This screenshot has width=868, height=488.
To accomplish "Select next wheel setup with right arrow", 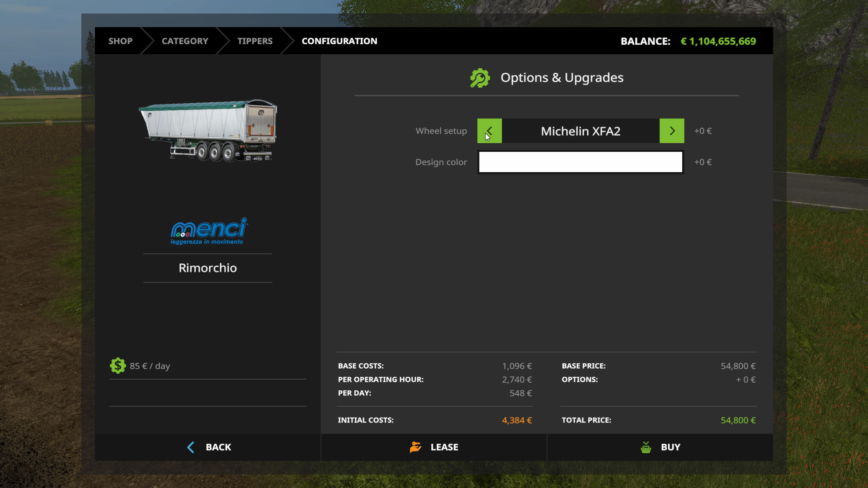I will [672, 131].
